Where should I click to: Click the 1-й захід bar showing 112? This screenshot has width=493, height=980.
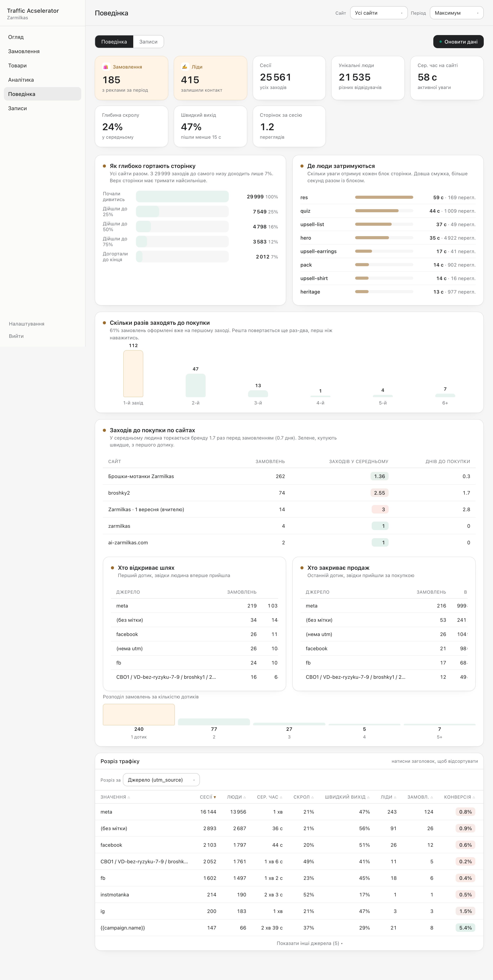[133, 374]
